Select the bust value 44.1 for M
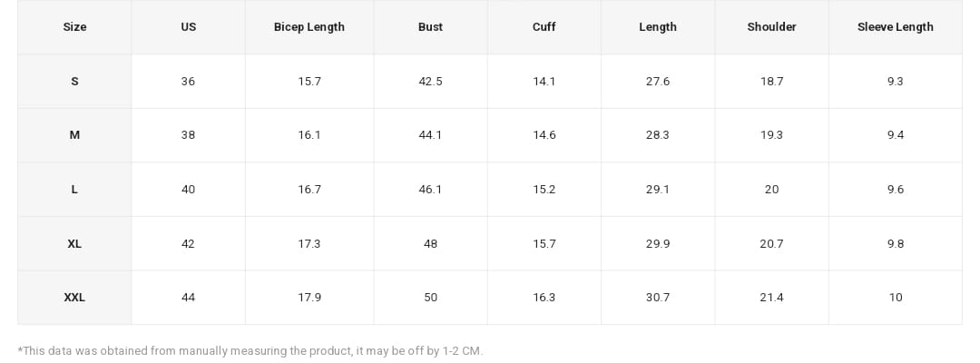 (x=430, y=135)
